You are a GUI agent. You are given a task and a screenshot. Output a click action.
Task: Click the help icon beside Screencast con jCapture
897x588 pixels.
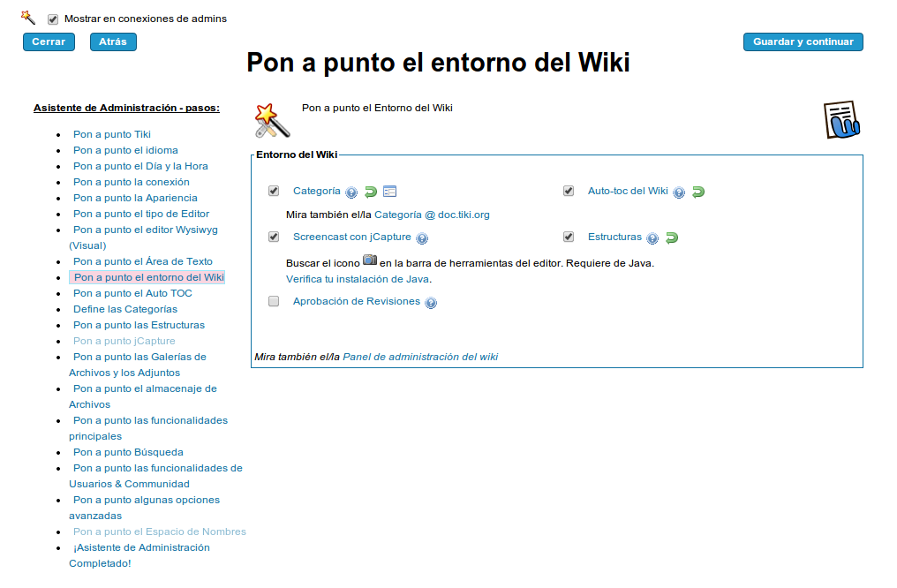point(422,238)
